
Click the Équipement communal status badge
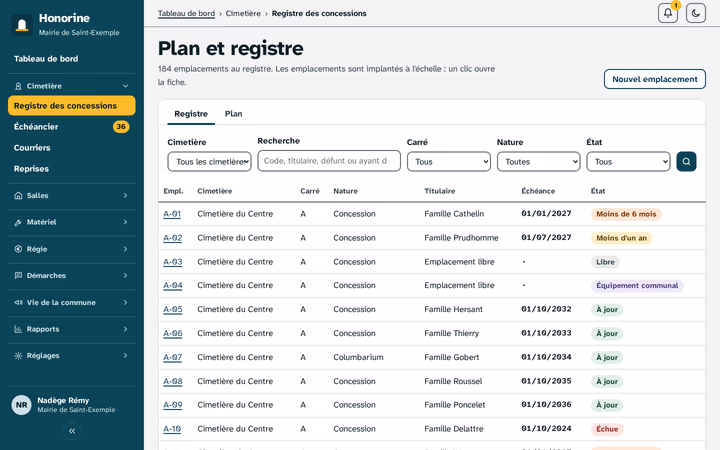tap(637, 286)
